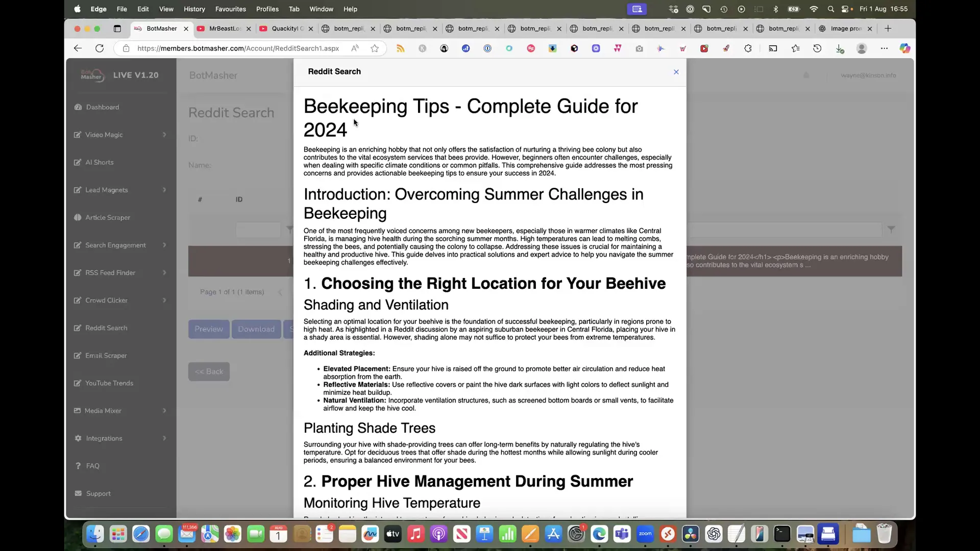The image size is (980, 551).
Task: Open Terminal from the Dock
Action: click(x=782, y=534)
